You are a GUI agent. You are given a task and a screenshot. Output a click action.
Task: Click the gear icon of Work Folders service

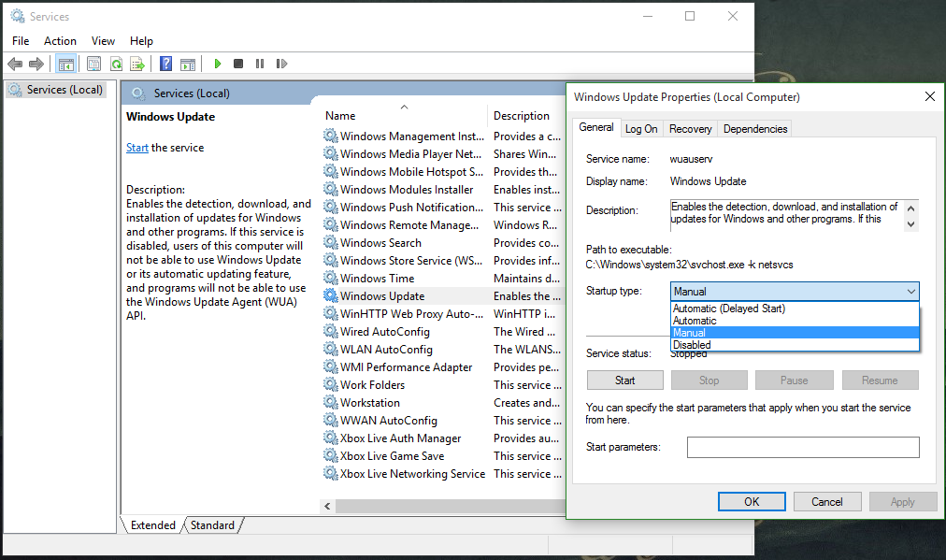[x=331, y=384]
